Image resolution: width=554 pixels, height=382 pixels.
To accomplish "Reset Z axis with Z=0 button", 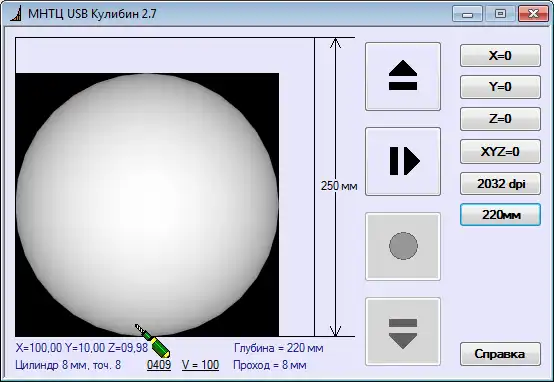I will [x=500, y=119].
